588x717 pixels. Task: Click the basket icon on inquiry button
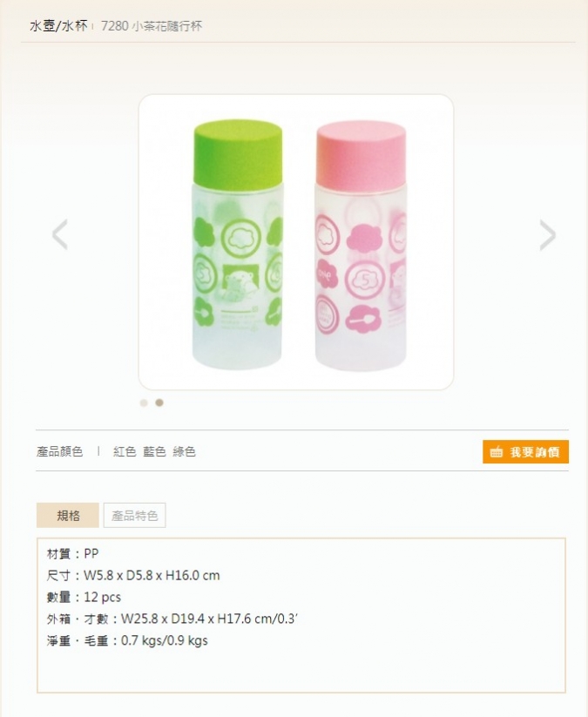tap(496, 452)
